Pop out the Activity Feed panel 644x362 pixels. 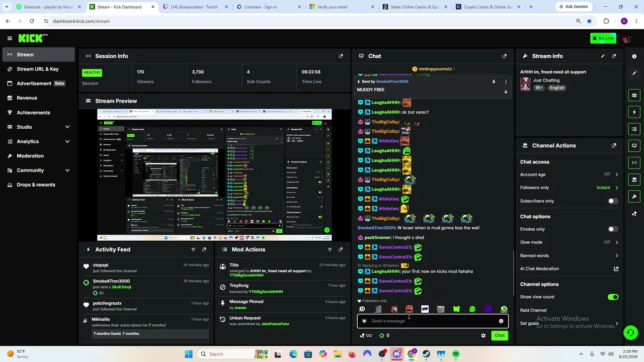click(204, 249)
